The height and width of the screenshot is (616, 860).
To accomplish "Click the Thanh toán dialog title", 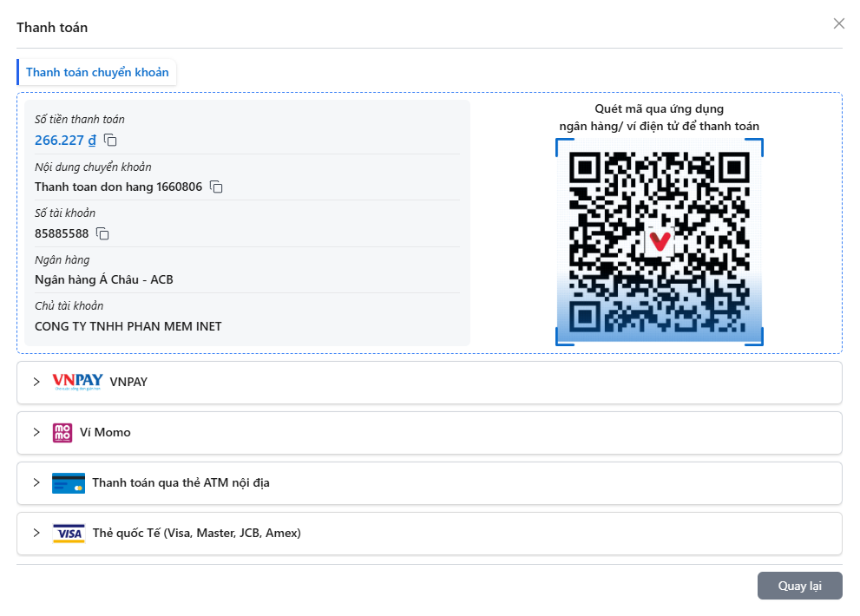I will pyautogui.click(x=52, y=28).
